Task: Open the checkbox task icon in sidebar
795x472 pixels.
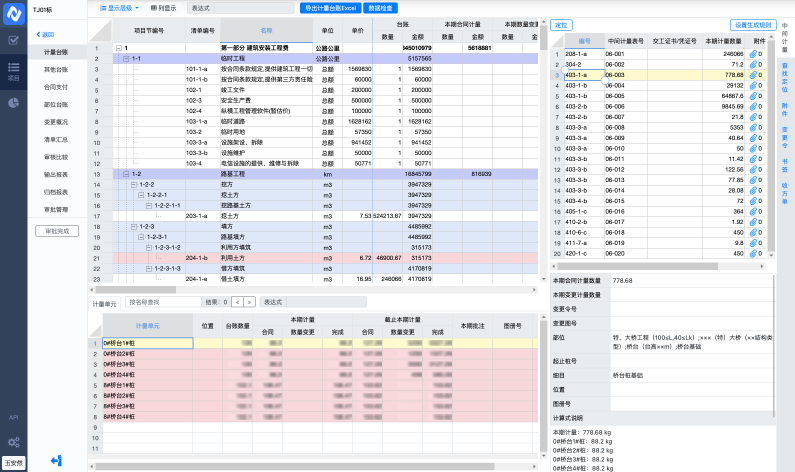Action: pyautogui.click(x=13, y=40)
